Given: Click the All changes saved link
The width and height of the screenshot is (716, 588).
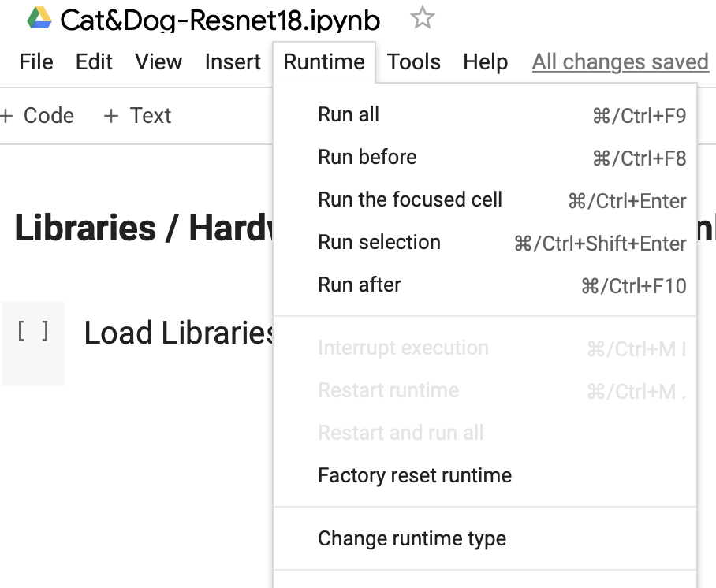Looking at the screenshot, I should 620,62.
